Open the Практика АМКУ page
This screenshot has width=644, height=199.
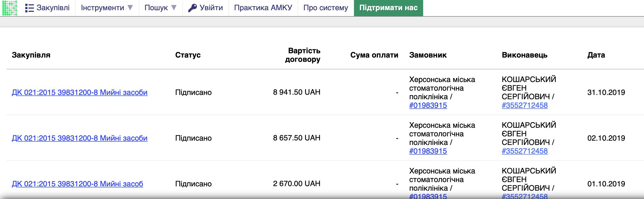click(x=263, y=8)
